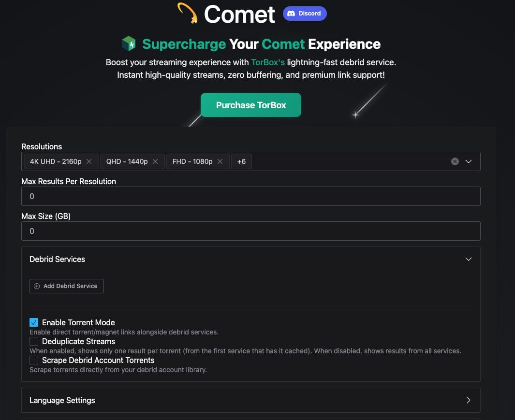
Task: Expand the Language Settings section
Action: (x=250, y=400)
